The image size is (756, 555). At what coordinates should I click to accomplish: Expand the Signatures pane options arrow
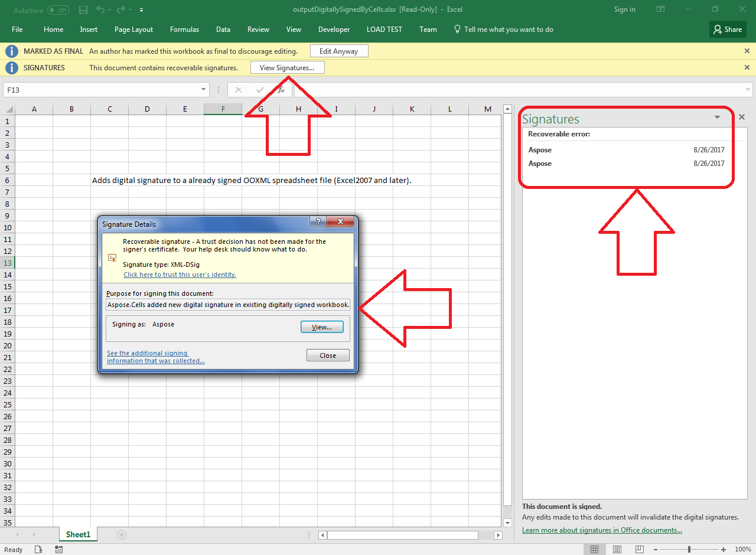(717, 117)
